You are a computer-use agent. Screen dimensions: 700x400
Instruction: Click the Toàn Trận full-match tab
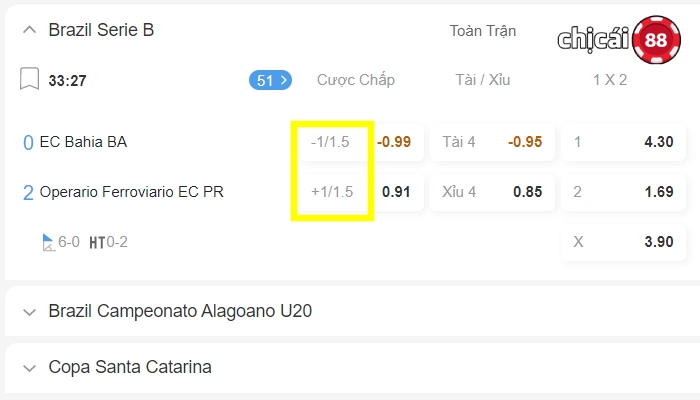(483, 31)
